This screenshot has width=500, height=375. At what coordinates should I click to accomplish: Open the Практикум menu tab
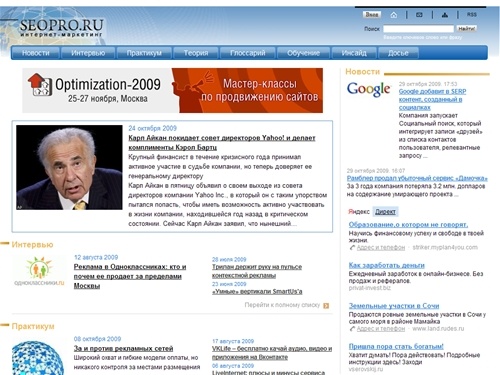point(144,53)
